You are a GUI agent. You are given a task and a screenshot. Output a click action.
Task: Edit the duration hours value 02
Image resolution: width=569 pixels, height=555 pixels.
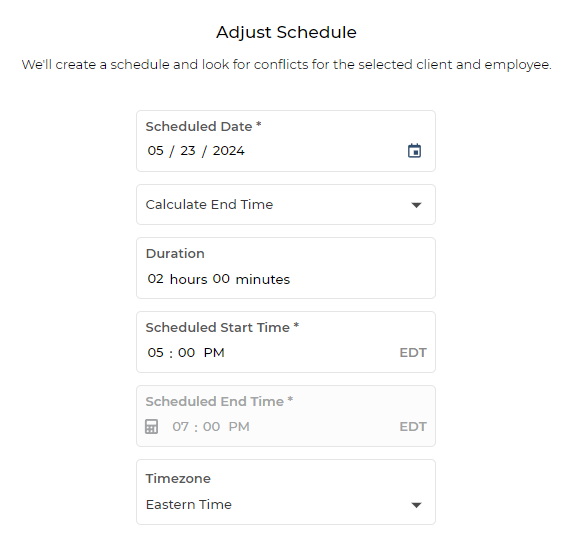(155, 279)
